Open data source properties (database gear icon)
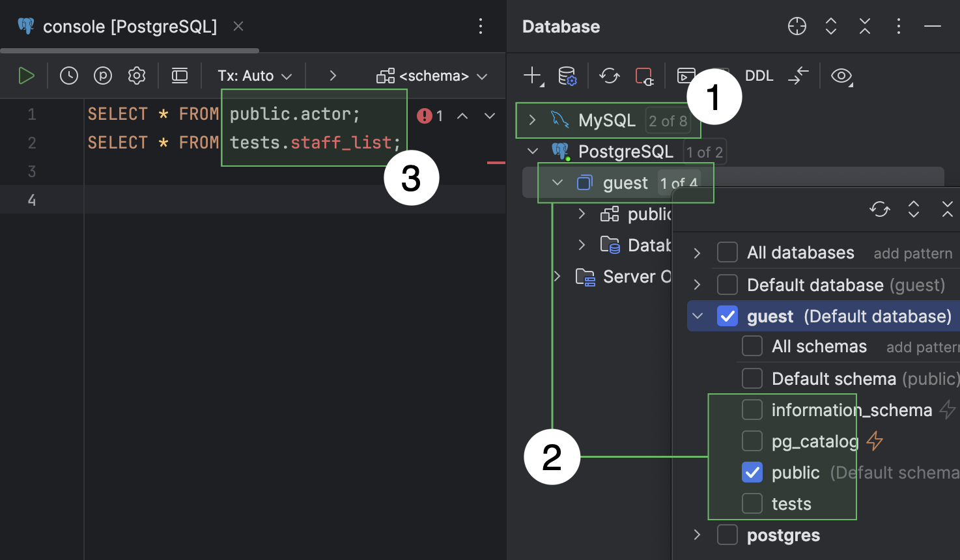 click(568, 76)
